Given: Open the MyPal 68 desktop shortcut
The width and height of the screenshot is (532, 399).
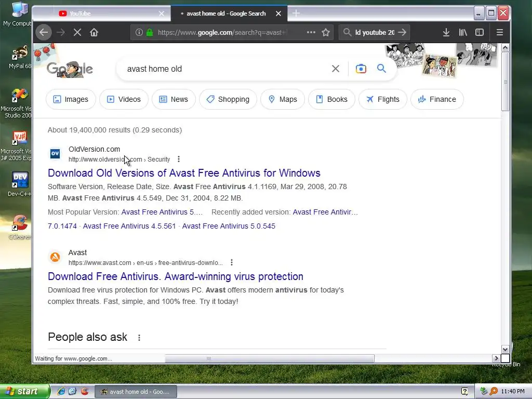Looking at the screenshot, I should point(19,57).
